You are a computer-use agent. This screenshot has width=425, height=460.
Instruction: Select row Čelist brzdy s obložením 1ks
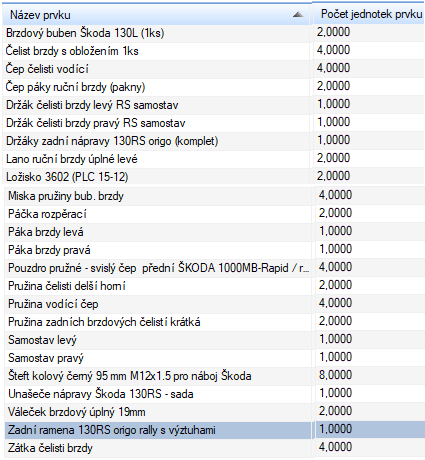click(213, 51)
